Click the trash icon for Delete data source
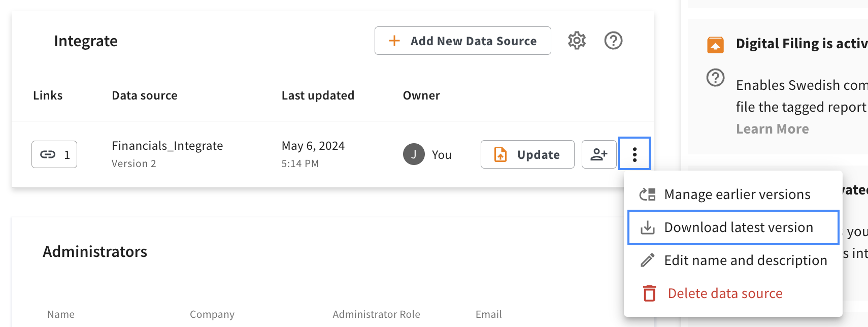 (649, 293)
